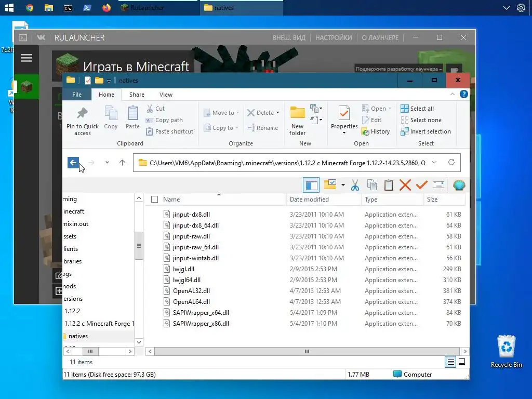Open Properties from the ribbon

click(344, 120)
